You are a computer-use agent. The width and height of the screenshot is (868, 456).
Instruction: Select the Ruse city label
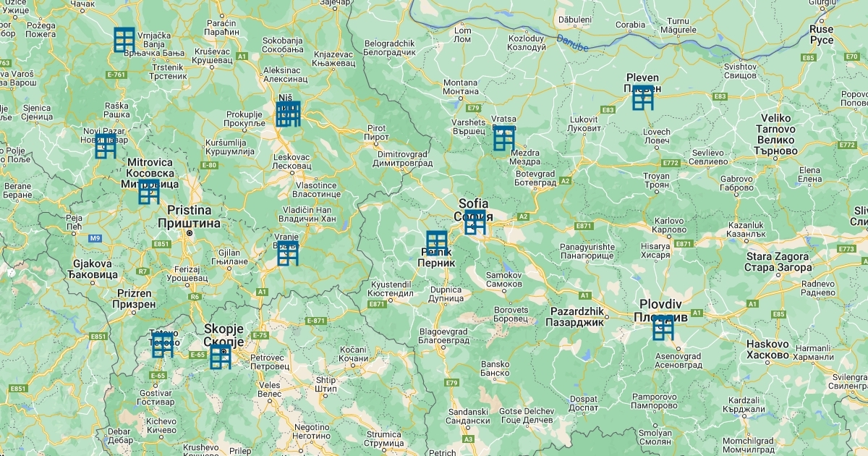click(x=821, y=35)
